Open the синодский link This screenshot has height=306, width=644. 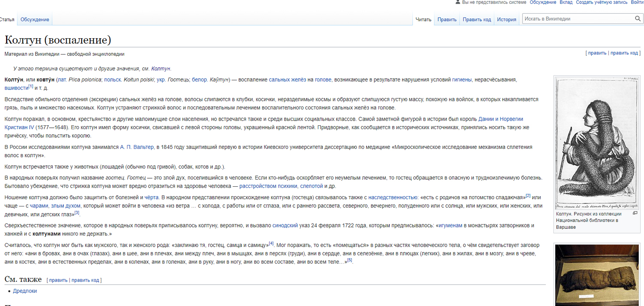(286, 225)
